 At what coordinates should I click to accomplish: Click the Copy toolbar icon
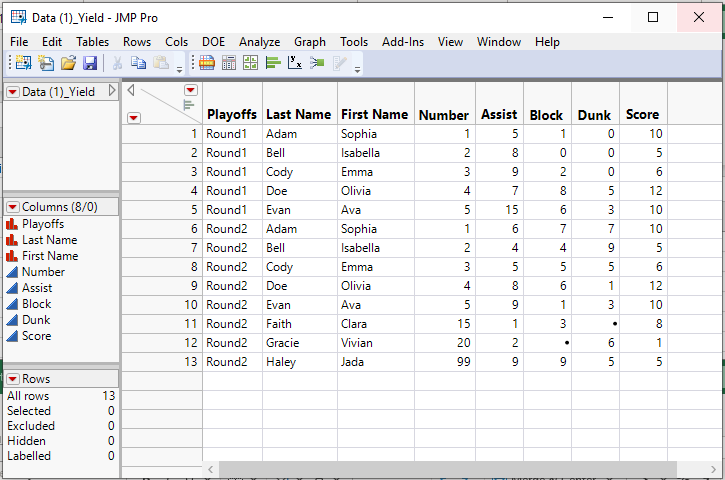(138, 63)
